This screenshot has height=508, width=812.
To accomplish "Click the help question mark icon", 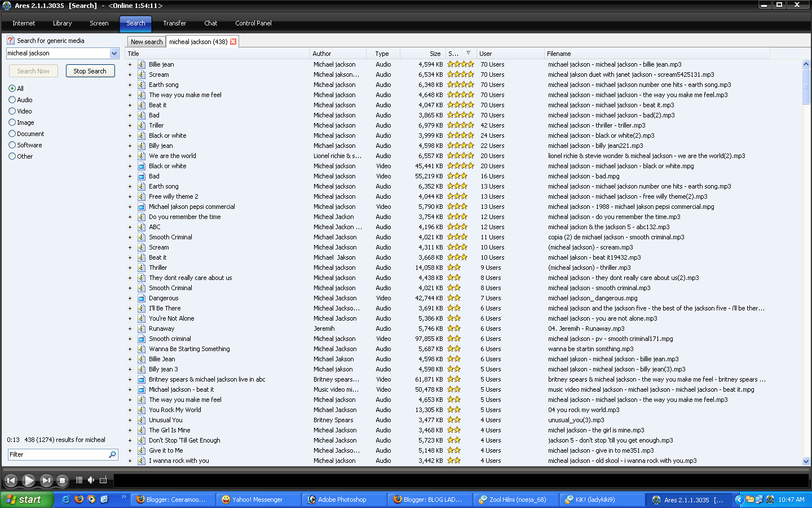I will [11, 41].
